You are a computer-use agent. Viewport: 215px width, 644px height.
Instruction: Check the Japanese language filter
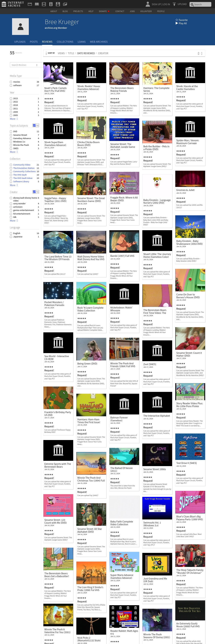(x=11, y=237)
